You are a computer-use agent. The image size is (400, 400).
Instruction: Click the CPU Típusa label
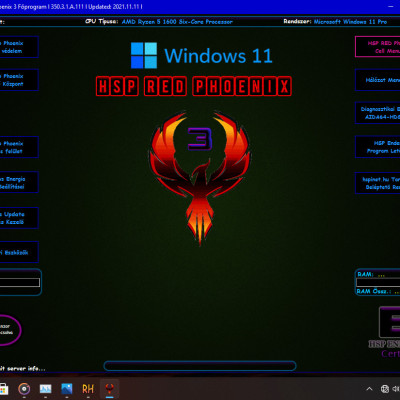coord(102,22)
